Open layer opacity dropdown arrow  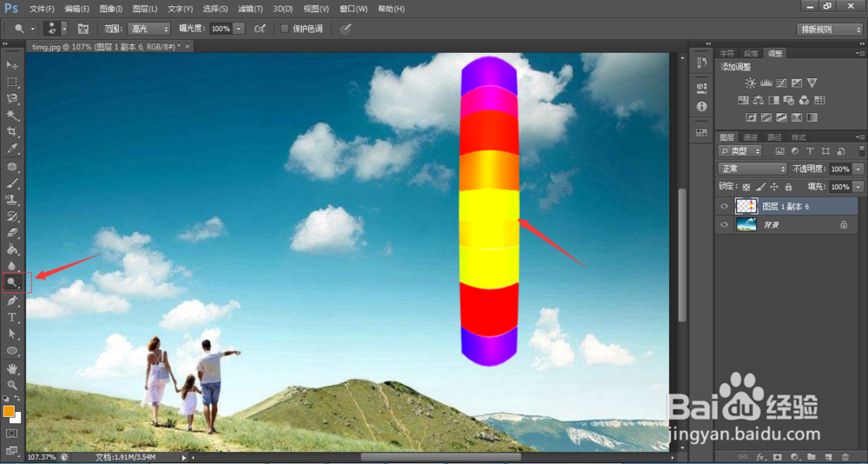(x=858, y=169)
